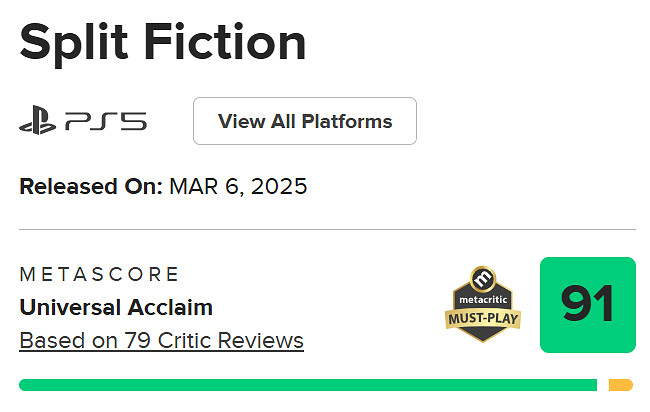Click the PlayStation symbol logo
Screen dimensions: 650x412
point(38,123)
